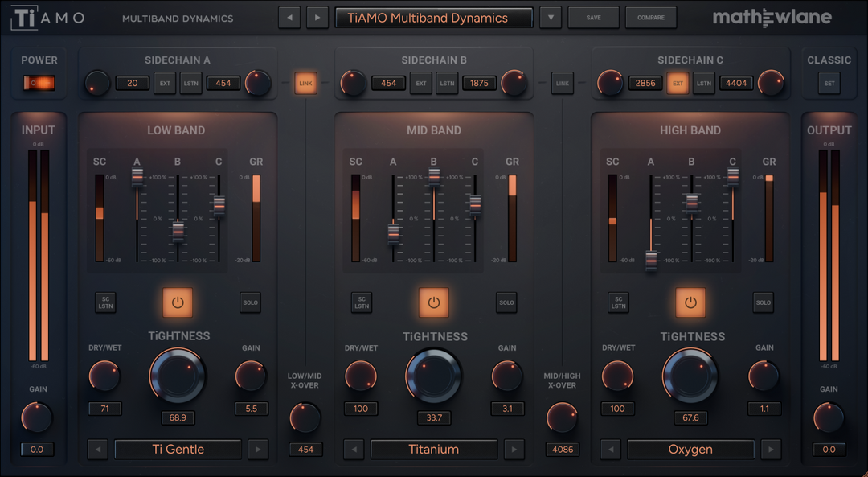Open the preset dropdown arrow in top bar
Viewport: 868px width, 477px height.
click(551, 18)
